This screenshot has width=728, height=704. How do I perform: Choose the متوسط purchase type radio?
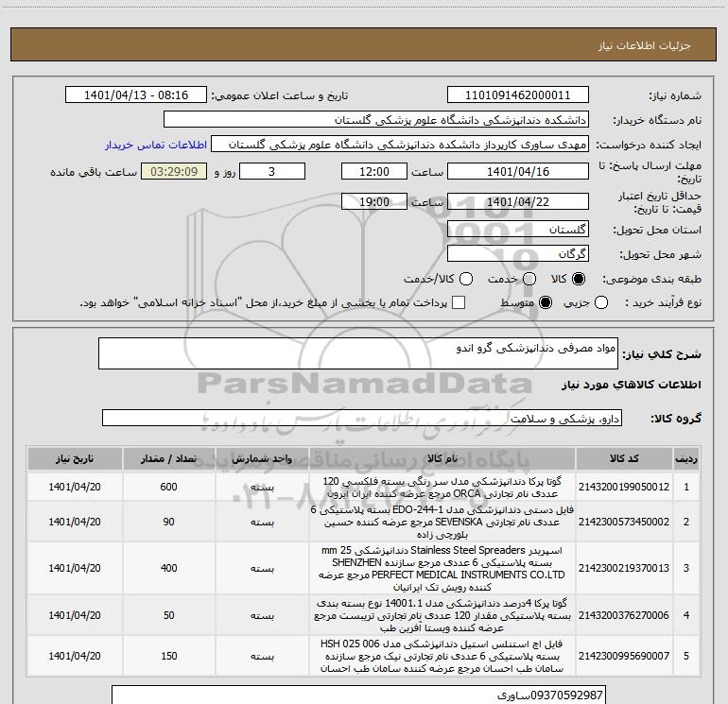(546, 302)
